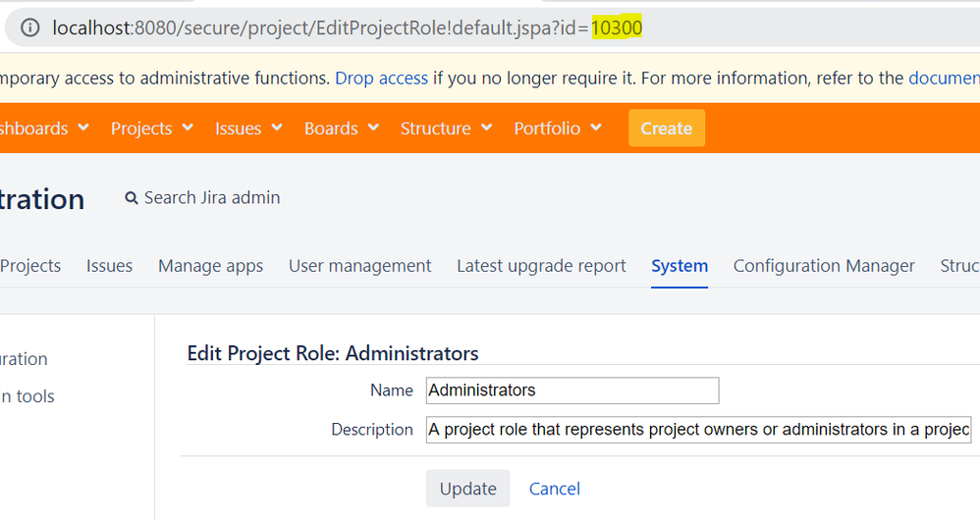Screen dimensions: 980x520
Task: Click the site information icon in address bar
Action: click(30, 27)
